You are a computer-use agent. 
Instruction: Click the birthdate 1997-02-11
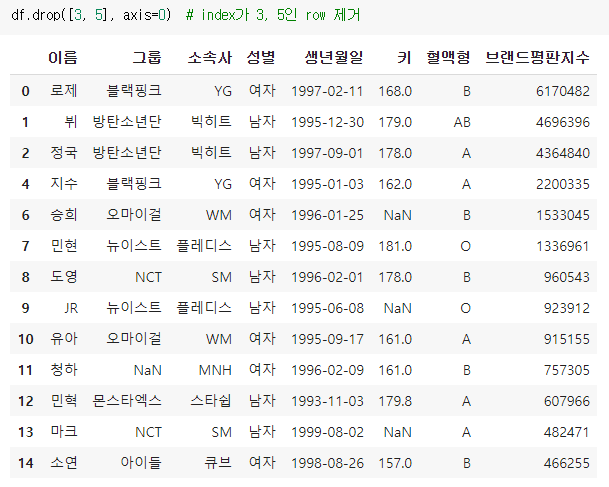(327, 91)
